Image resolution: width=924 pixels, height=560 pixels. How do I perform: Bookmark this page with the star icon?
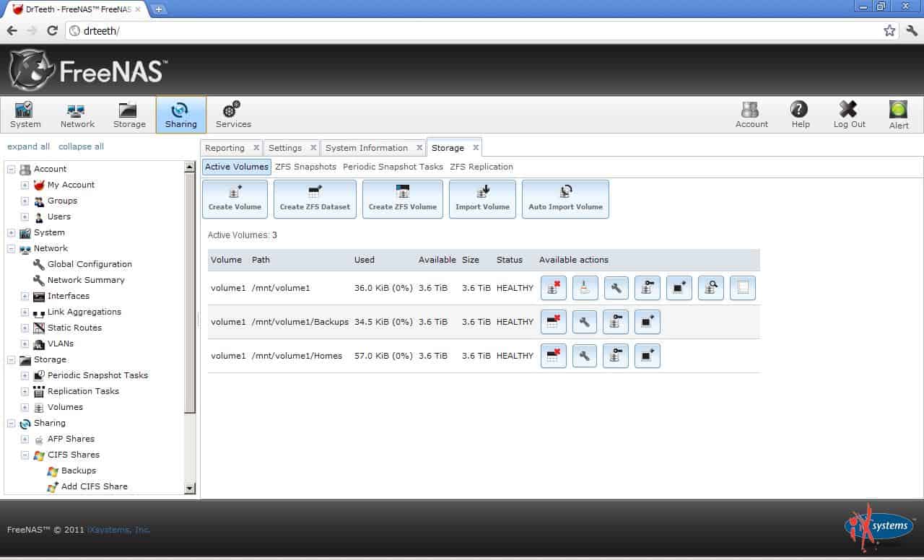click(889, 30)
